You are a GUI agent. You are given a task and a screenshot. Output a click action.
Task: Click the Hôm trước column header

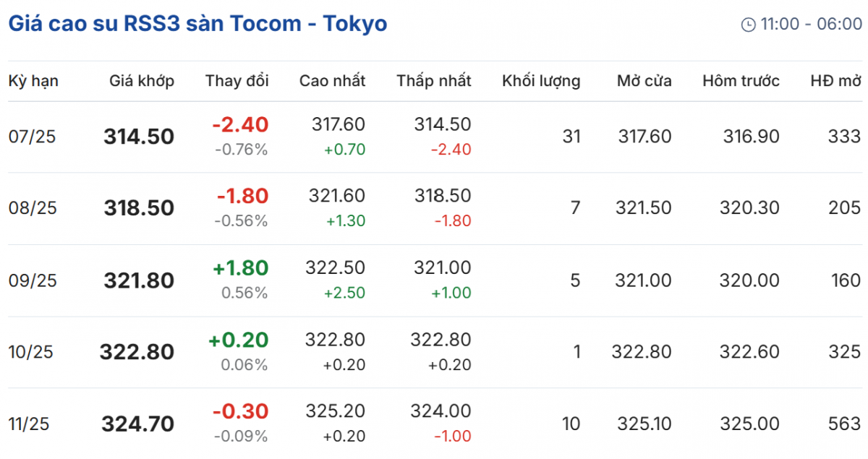pyautogui.click(x=741, y=81)
